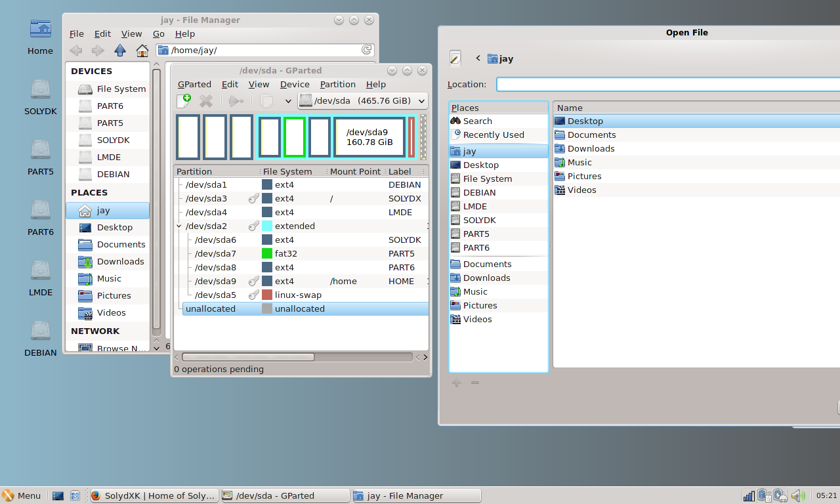Click the show desktop icon in taskbar

coord(58,495)
